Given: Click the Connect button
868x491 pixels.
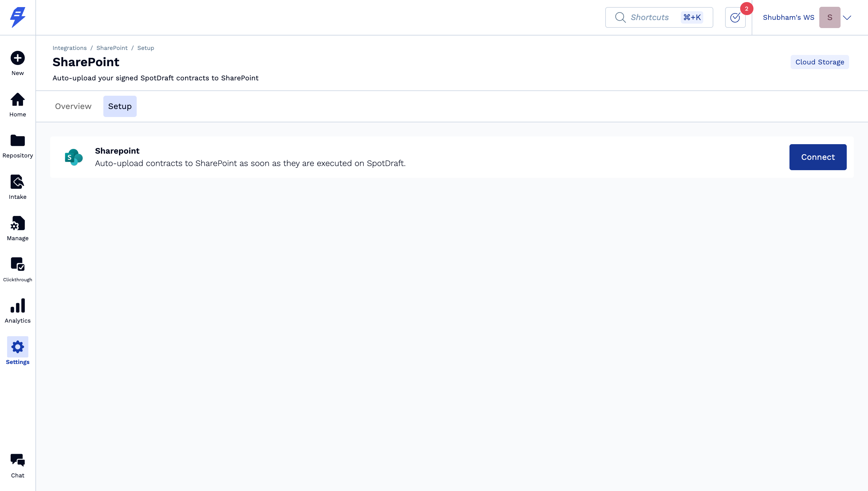Looking at the screenshot, I should click(818, 157).
